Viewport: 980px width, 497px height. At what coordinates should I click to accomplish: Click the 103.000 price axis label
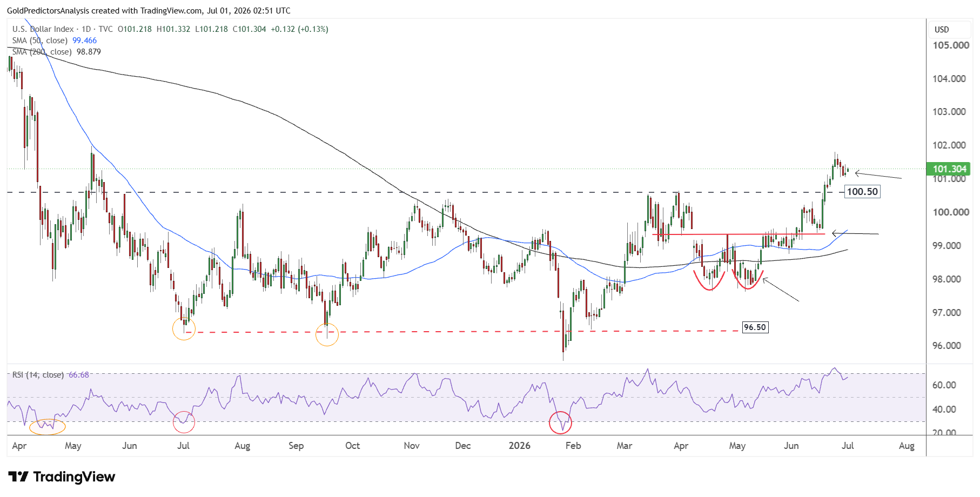pos(949,112)
